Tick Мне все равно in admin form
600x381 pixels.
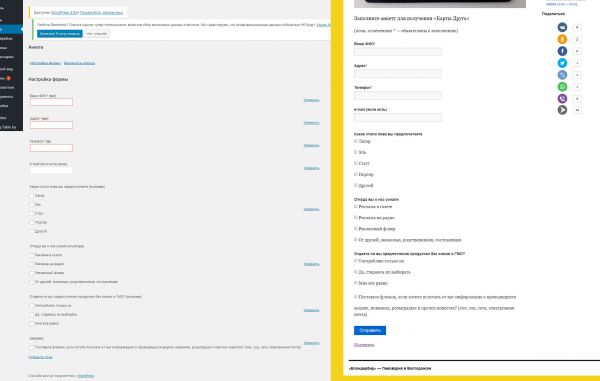coord(32,324)
